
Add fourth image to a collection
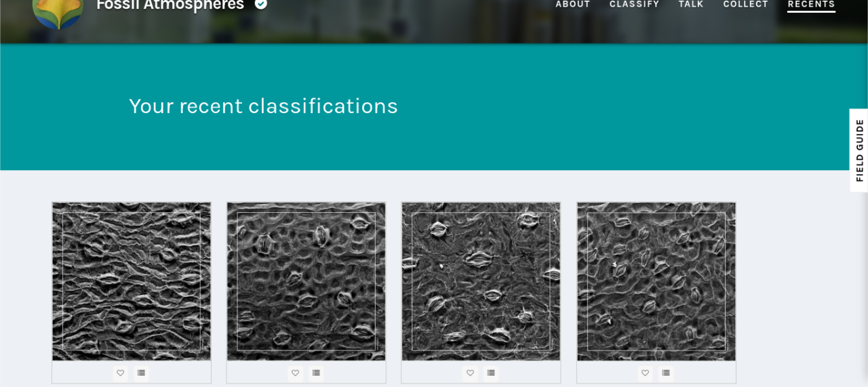(666, 373)
